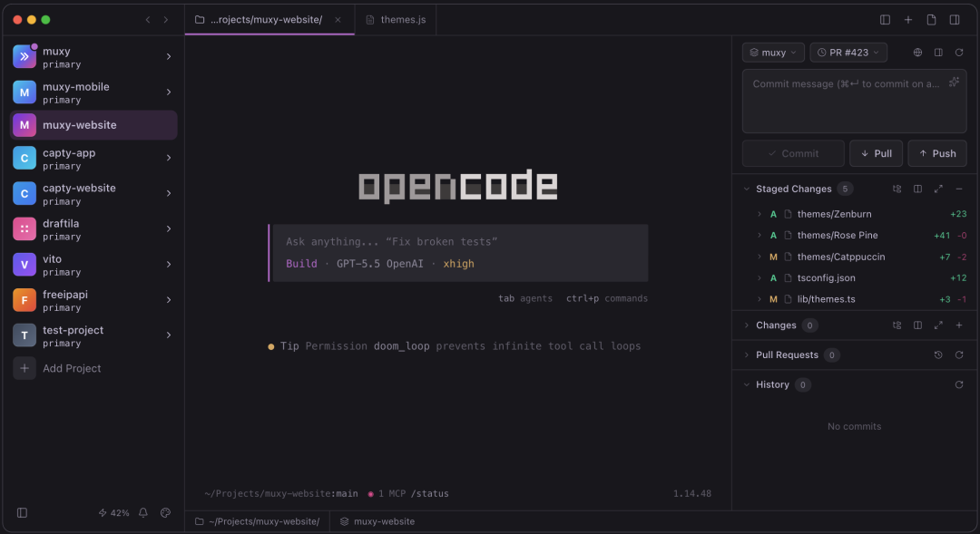Switch to the themes.js tab

396,20
